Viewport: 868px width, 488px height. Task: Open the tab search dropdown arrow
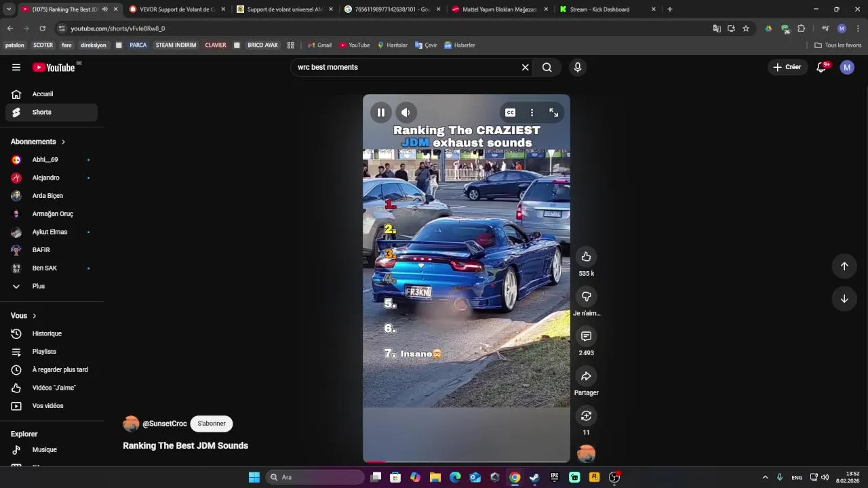point(9,9)
